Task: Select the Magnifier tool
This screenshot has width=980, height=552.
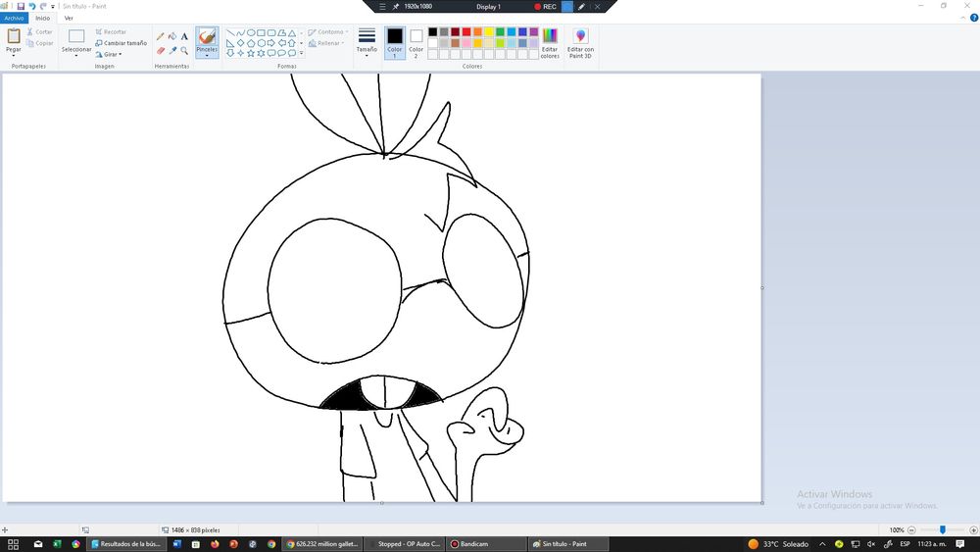Action: pos(184,51)
